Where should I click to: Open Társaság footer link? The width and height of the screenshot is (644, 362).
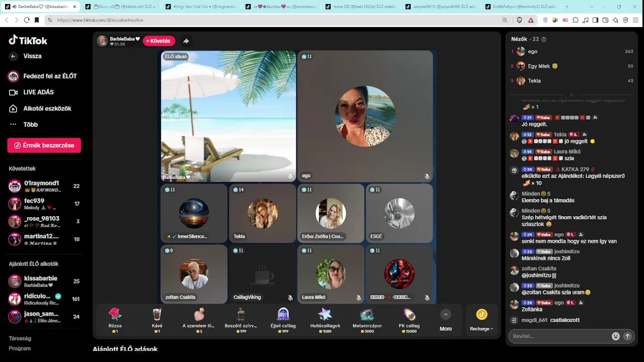pos(20,338)
